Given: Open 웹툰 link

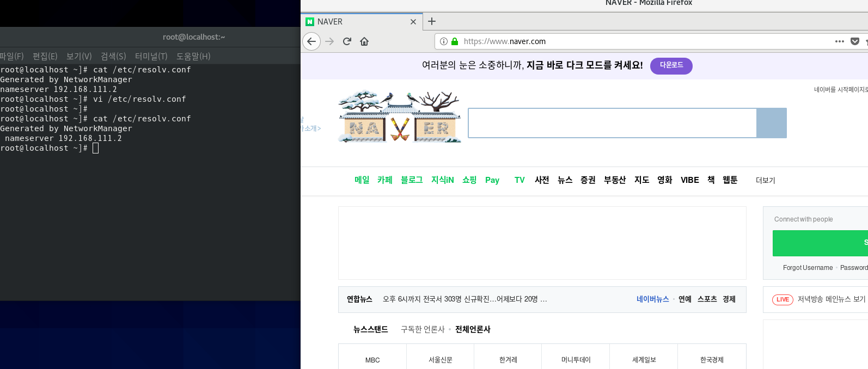Looking at the screenshot, I should (x=730, y=180).
